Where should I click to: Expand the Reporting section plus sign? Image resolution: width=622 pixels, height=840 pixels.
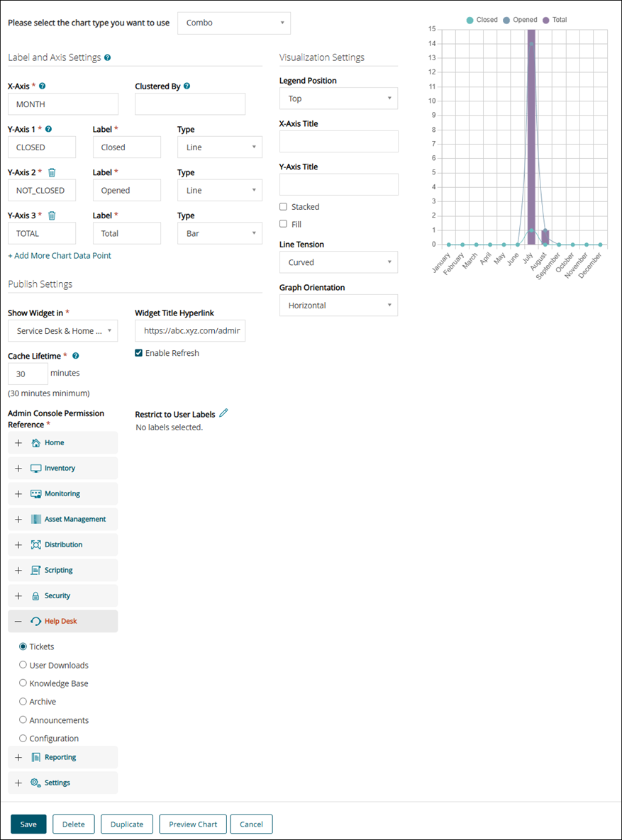(x=18, y=758)
